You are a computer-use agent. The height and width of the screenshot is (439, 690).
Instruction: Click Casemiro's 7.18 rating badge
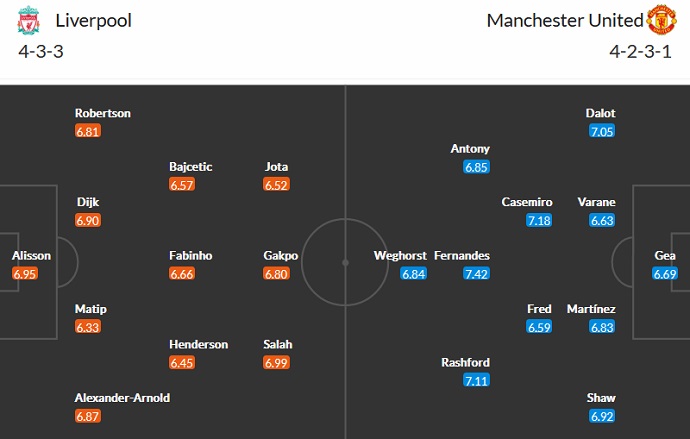click(540, 220)
